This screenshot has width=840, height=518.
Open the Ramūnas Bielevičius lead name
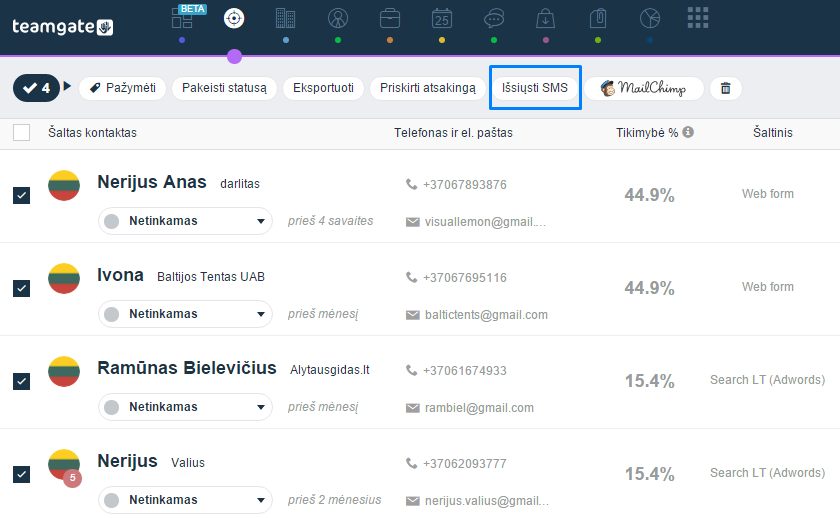click(186, 368)
